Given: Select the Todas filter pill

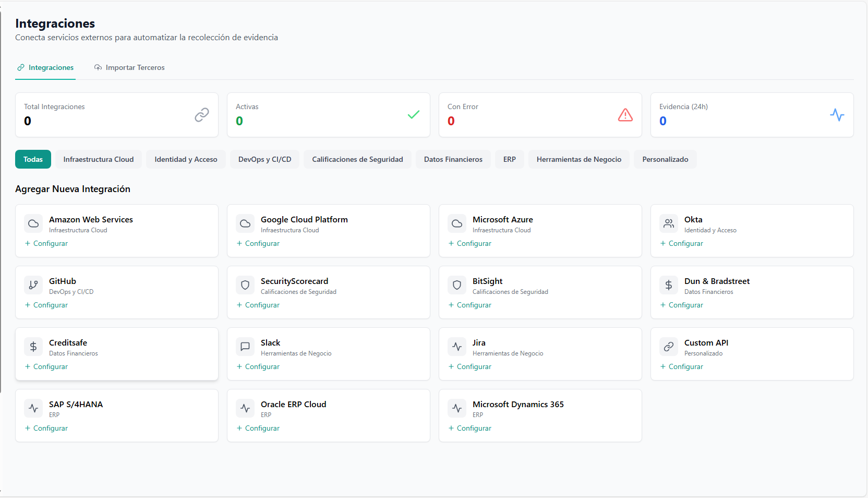Looking at the screenshot, I should coord(33,159).
